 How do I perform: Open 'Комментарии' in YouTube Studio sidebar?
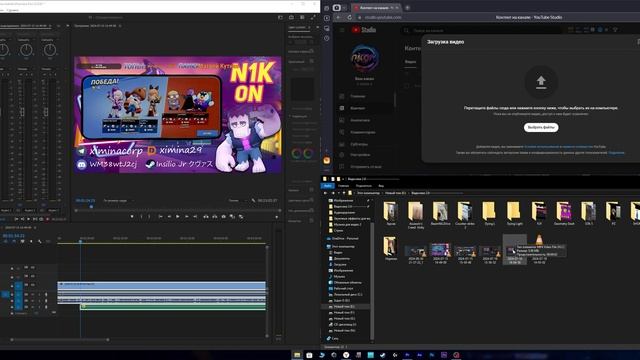[363, 132]
